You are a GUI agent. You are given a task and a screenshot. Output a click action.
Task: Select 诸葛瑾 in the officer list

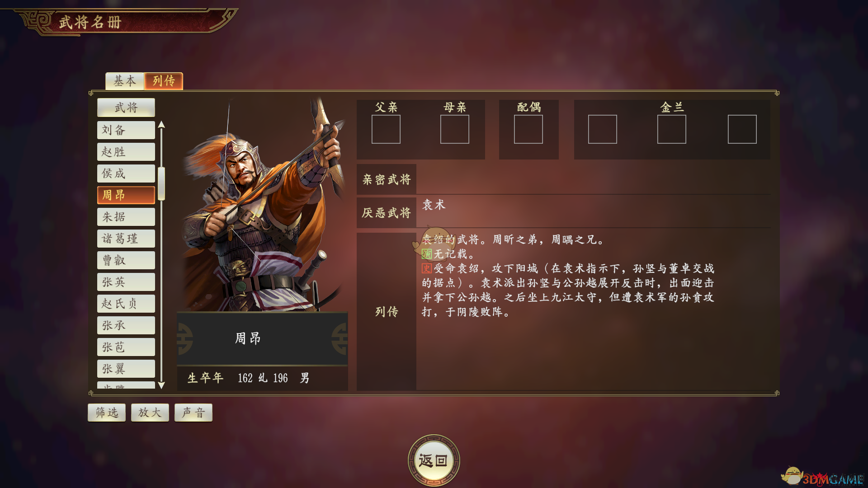[126, 239]
